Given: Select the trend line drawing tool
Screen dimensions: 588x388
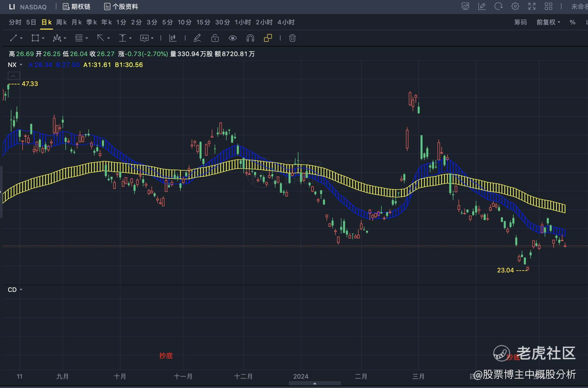Looking at the screenshot, I should 14,38.
